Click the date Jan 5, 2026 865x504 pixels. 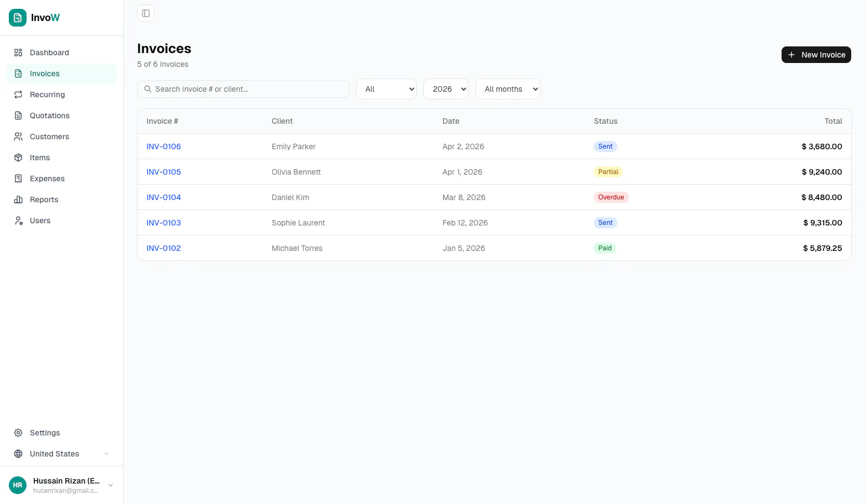click(464, 248)
